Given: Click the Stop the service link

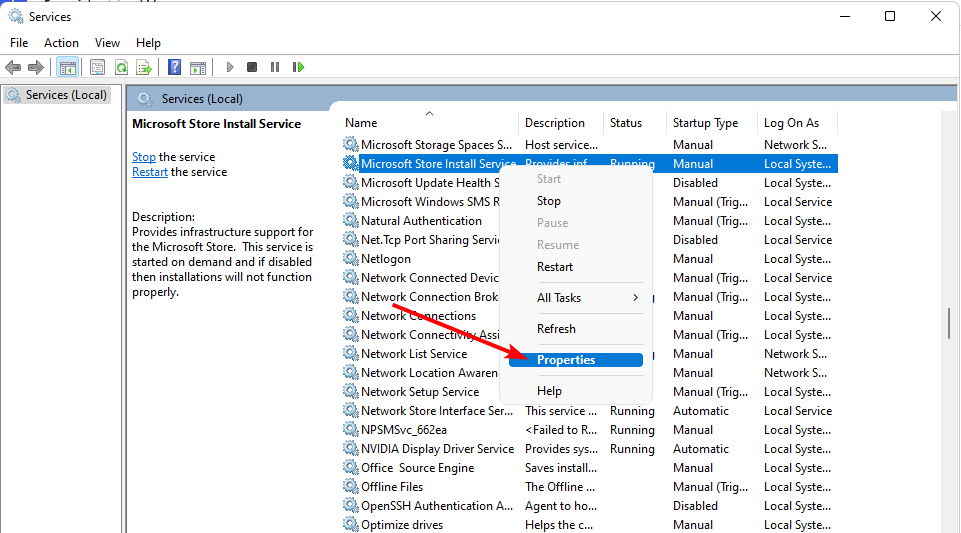Looking at the screenshot, I should tap(144, 157).
